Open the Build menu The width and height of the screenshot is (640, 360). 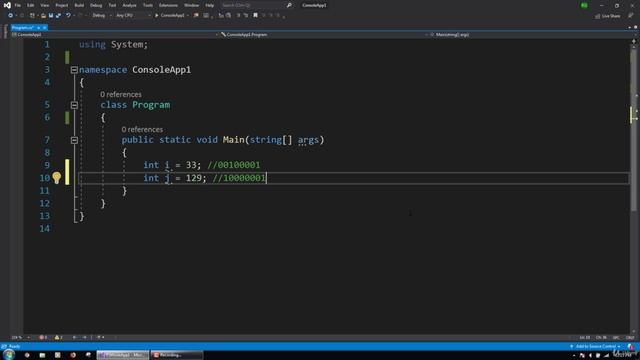pyautogui.click(x=79, y=5)
